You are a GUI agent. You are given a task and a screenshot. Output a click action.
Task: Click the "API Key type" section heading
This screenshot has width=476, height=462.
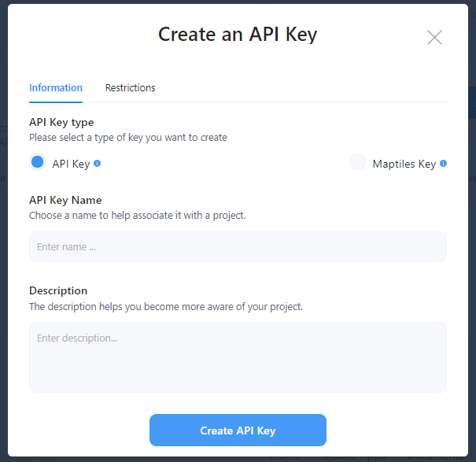[x=61, y=123]
